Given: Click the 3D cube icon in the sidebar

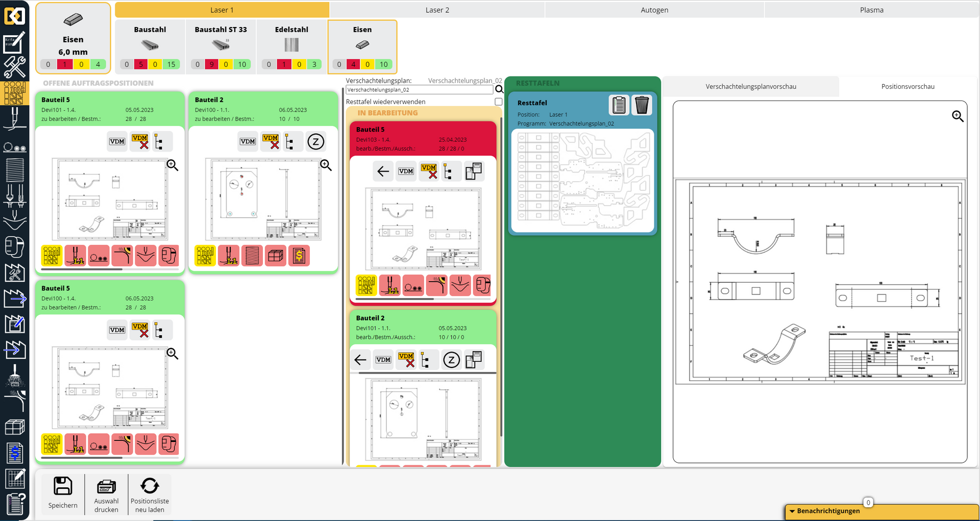Looking at the screenshot, I should (x=14, y=427).
